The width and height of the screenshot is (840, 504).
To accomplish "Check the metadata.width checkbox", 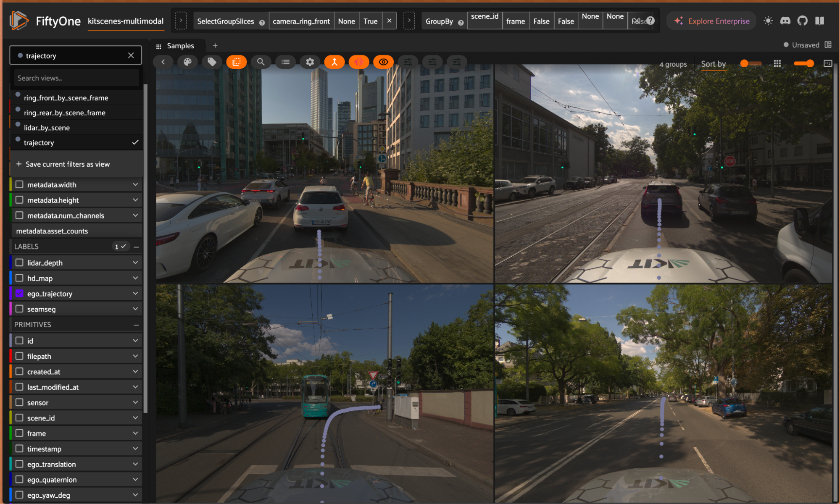I will [19, 184].
